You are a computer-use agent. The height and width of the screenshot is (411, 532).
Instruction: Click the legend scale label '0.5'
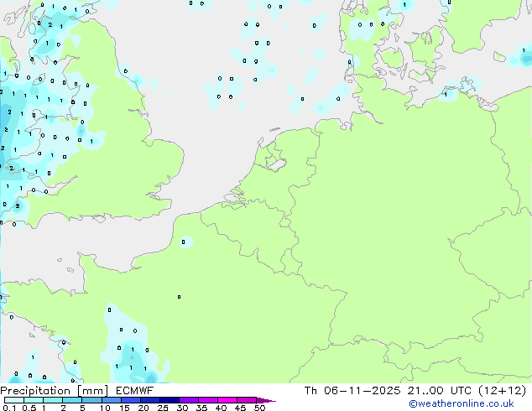29,408
